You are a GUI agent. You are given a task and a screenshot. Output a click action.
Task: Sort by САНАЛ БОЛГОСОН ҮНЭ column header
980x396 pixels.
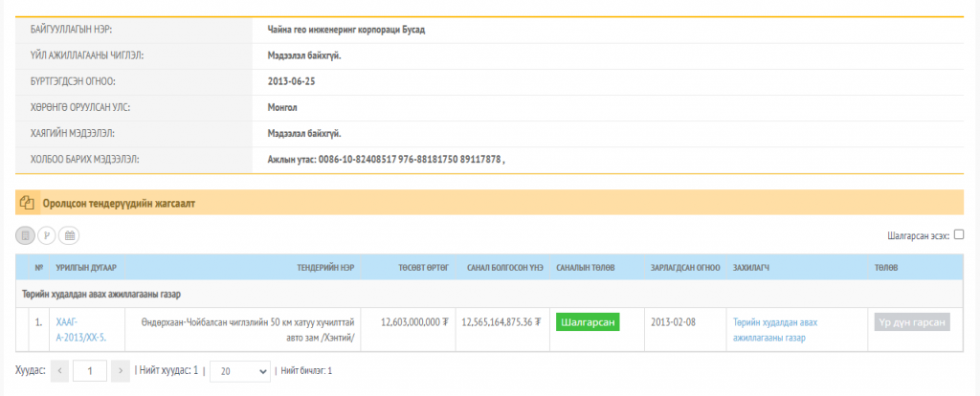[x=503, y=267]
